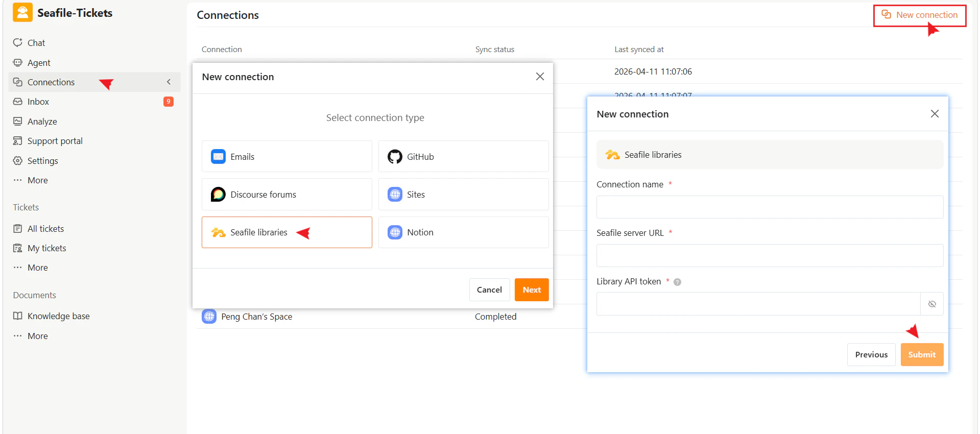The image size is (980, 434).
Task: Click the New connection button at top right
Action: pyautogui.click(x=920, y=15)
